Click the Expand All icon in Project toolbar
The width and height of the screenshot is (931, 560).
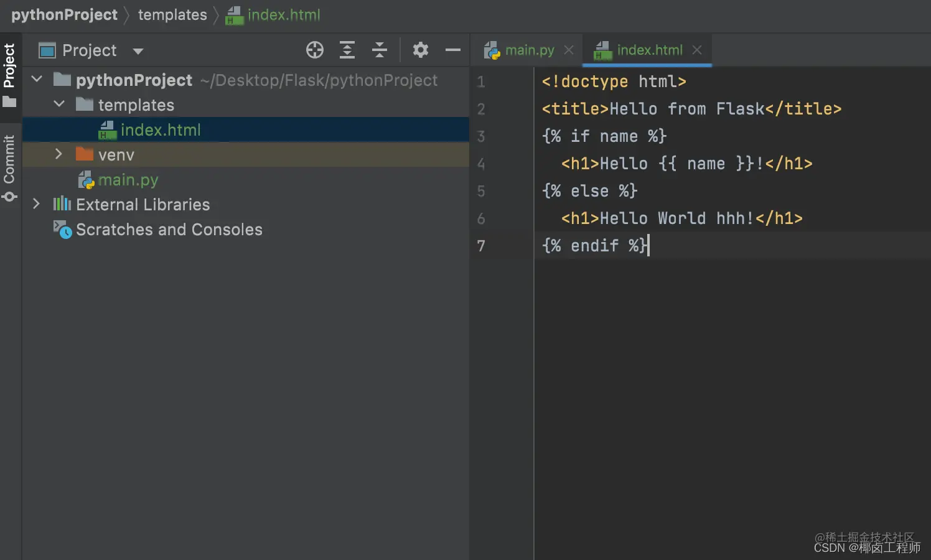pos(347,50)
